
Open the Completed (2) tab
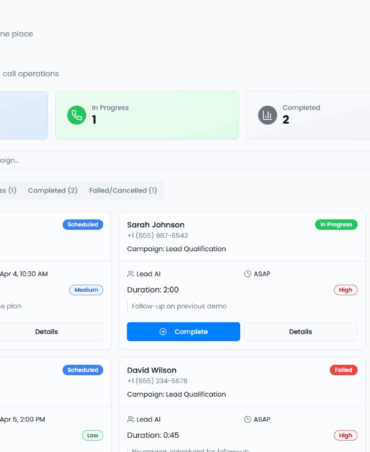click(x=53, y=190)
